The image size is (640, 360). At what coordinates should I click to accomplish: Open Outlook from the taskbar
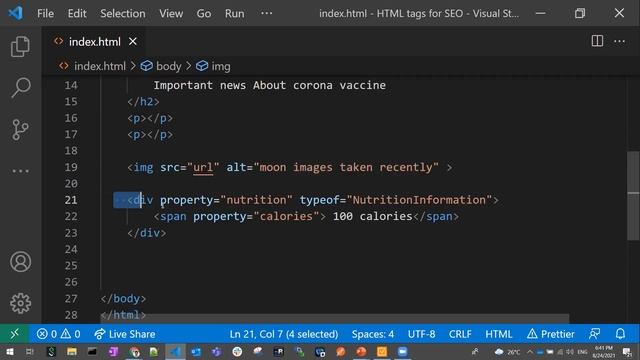coord(196,352)
